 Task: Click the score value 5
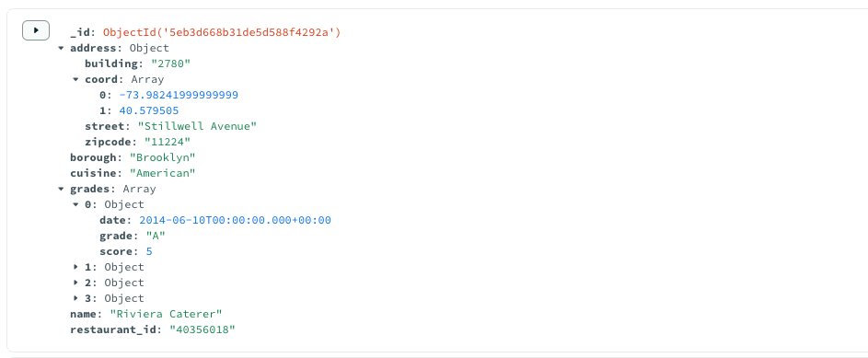point(149,252)
